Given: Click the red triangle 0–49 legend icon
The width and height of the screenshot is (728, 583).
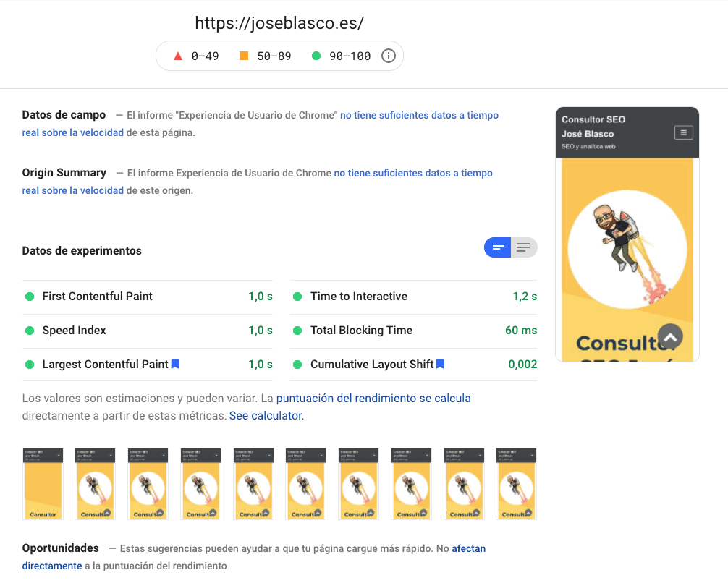Looking at the screenshot, I should [178, 56].
